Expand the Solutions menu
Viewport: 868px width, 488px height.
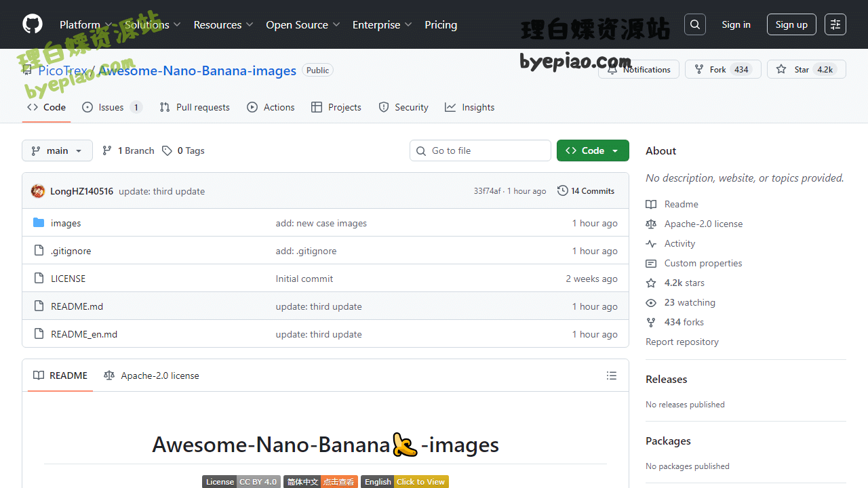coord(153,24)
